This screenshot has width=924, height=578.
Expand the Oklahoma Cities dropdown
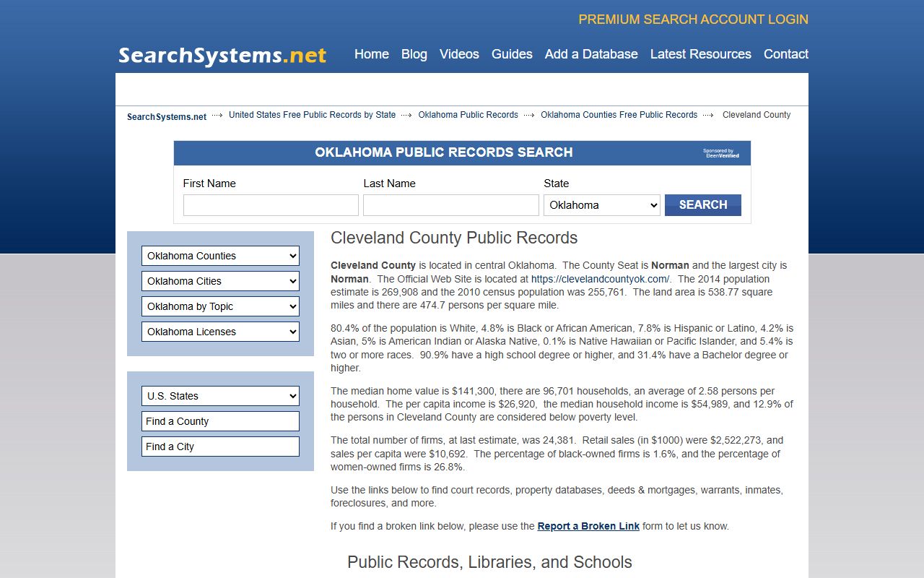point(220,281)
